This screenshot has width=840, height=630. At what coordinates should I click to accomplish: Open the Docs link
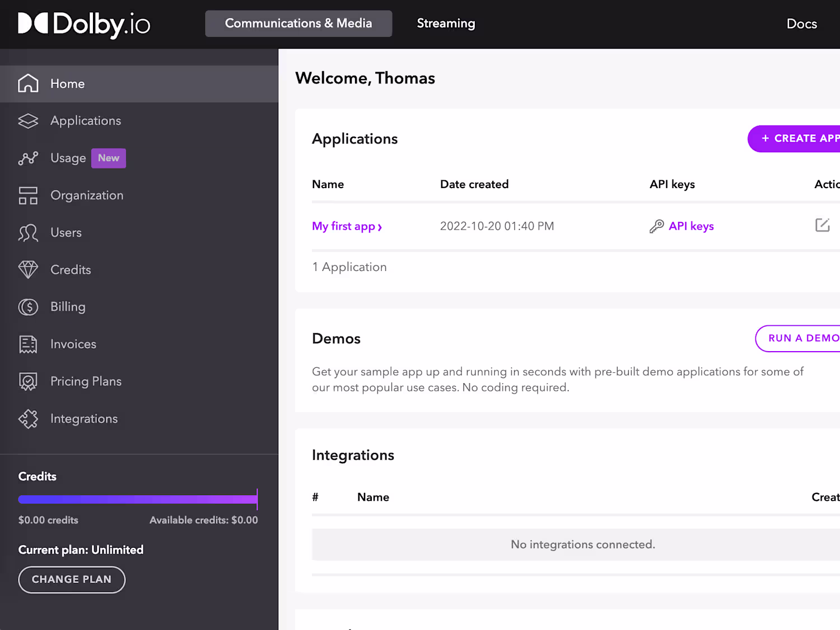point(801,24)
